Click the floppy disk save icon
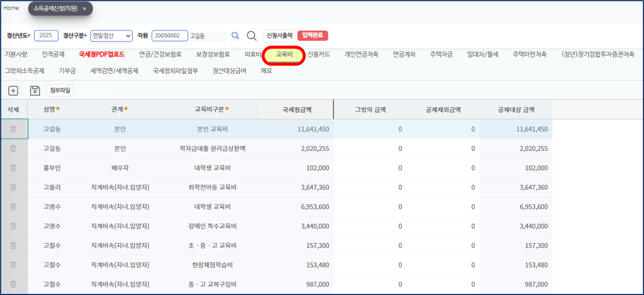 click(x=35, y=91)
